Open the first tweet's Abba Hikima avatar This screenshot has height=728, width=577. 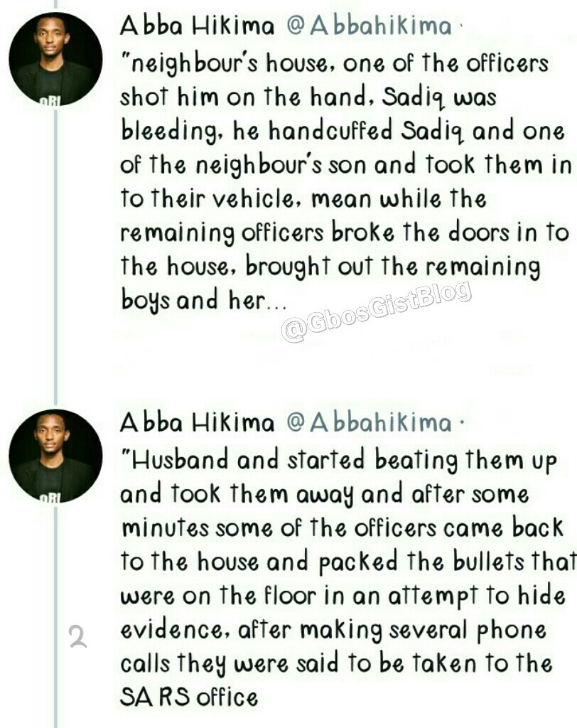[55, 59]
